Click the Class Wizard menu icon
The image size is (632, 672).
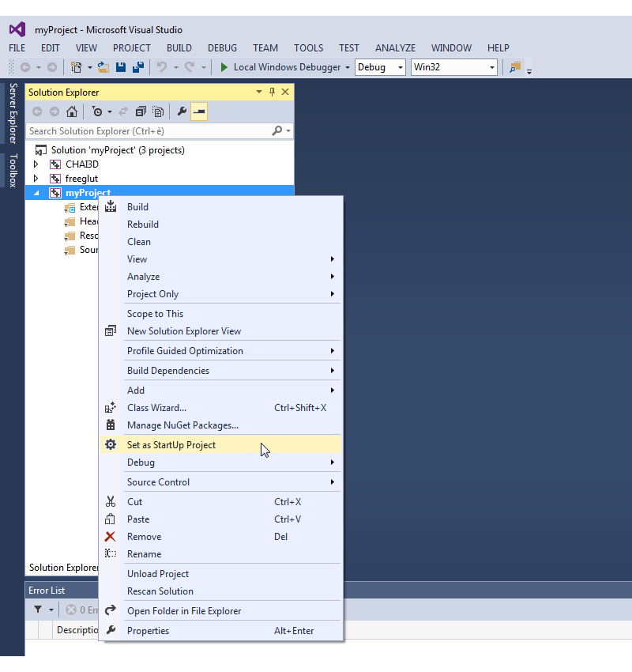(111, 408)
